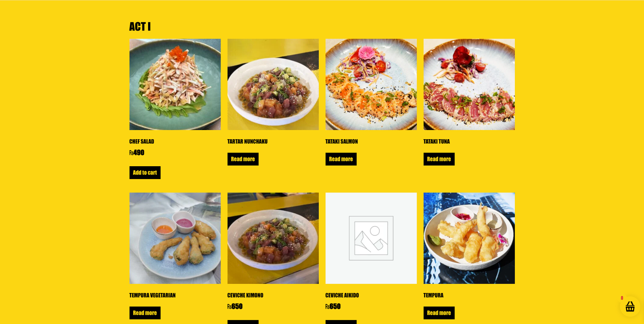644x324 pixels.
Task: Open the Tataki Salmon dish image
Action: pos(371,85)
